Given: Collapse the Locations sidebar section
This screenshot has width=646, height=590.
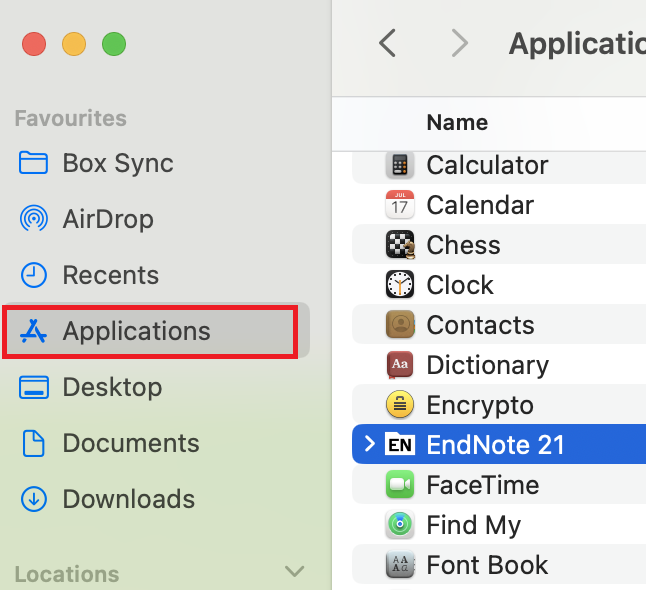Looking at the screenshot, I should point(295,572).
